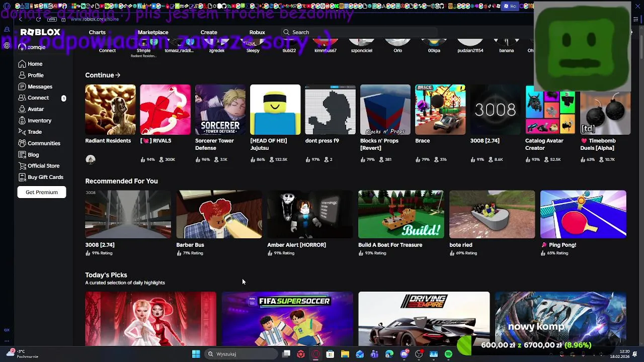
Task: Open Blog in the Roblox sidebar
Action: [x=29, y=154]
